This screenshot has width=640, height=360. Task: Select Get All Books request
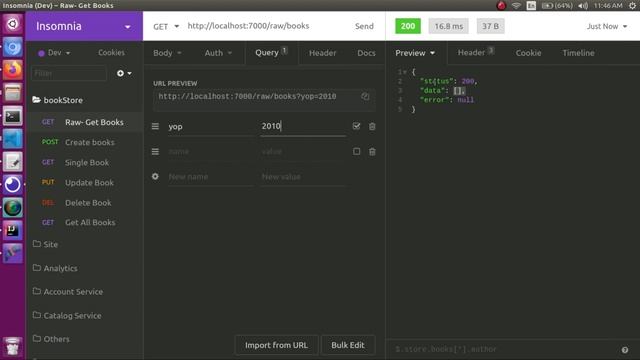point(85,222)
